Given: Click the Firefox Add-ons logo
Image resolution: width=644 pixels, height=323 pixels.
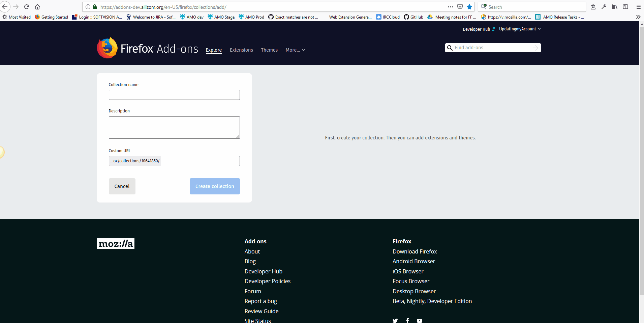Looking at the screenshot, I should tap(147, 48).
